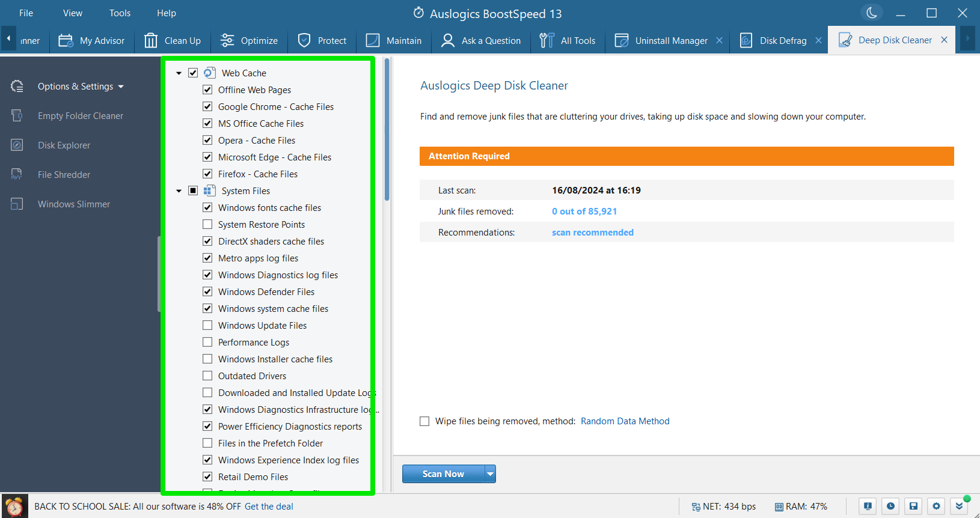Check the Performance Logs option

[207, 342]
